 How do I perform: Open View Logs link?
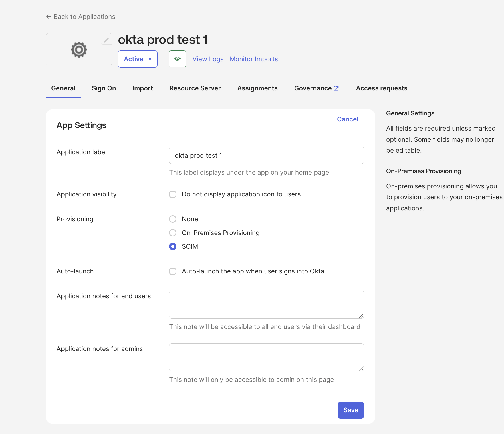coord(208,59)
